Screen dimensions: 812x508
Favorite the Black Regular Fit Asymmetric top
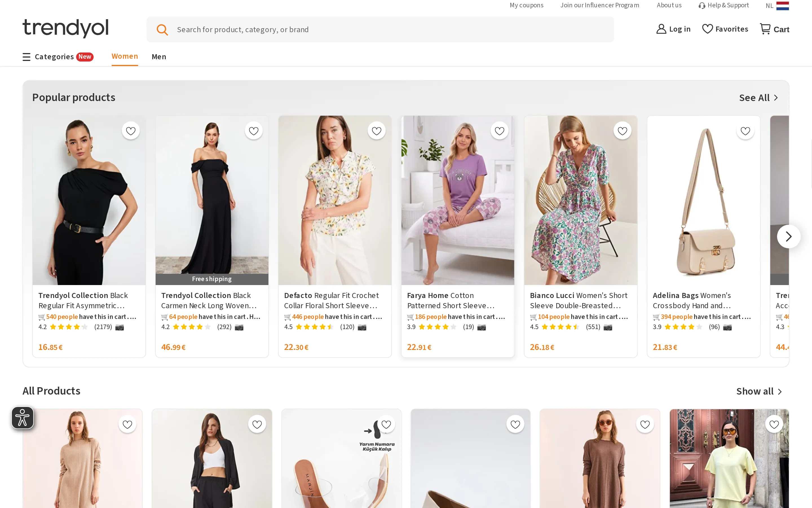[x=131, y=131]
